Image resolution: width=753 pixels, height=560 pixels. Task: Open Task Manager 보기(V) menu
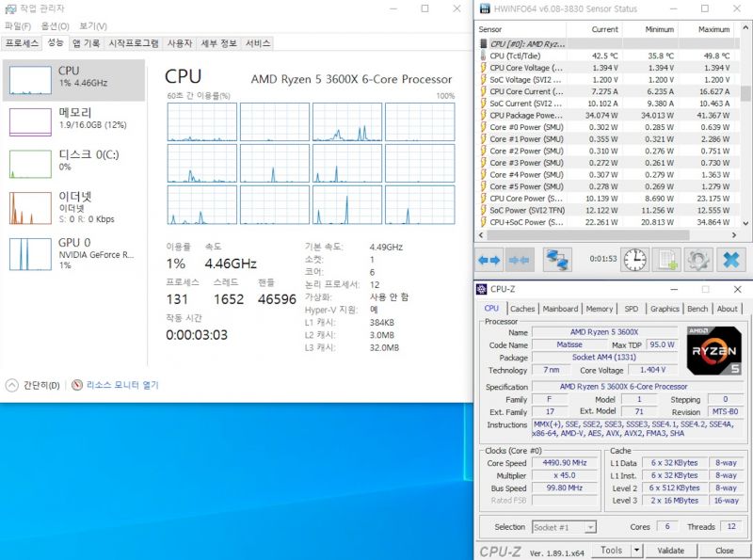click(93, 26)
